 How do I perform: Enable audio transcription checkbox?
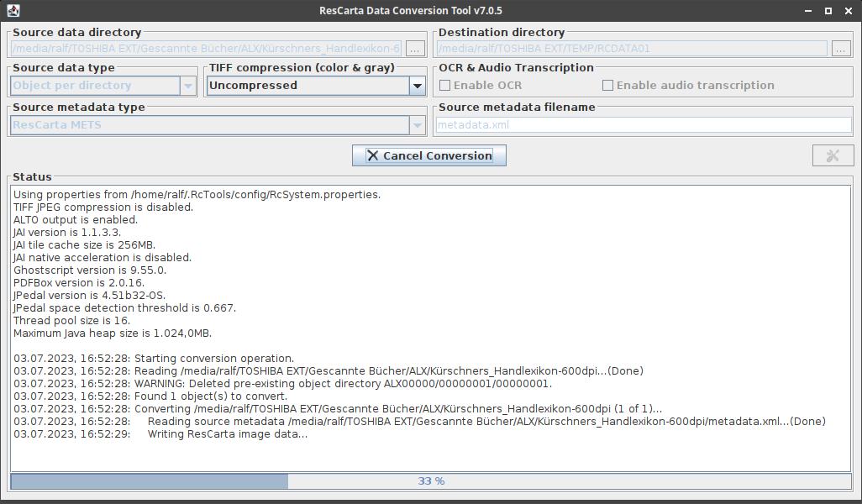click(607, 85)
